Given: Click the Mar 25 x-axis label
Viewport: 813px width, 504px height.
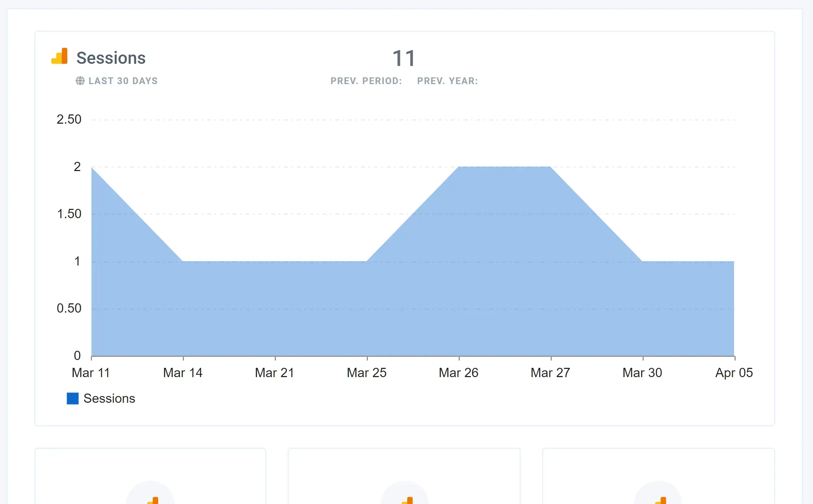Looking at the screenshot, I should [x=367, y=373].
